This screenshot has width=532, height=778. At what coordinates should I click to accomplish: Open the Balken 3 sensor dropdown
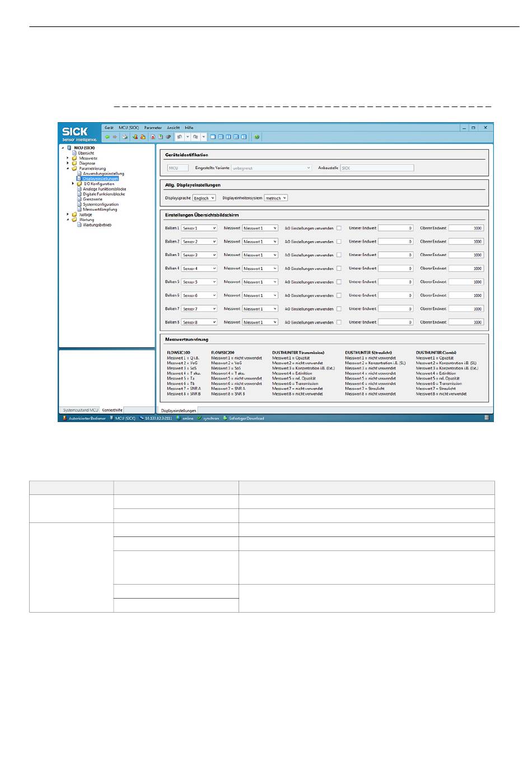(199, 255)
